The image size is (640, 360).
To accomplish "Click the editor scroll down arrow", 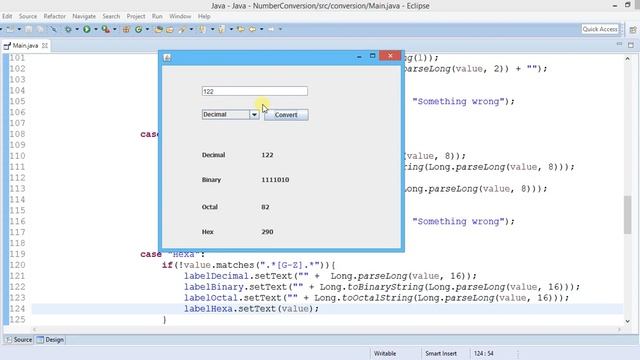I will pos(628,321).
